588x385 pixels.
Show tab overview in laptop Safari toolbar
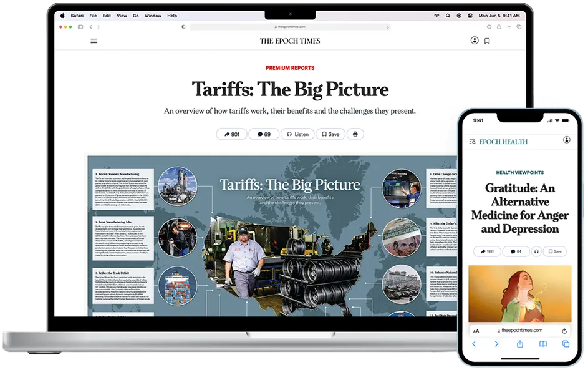tap(519, 27)
